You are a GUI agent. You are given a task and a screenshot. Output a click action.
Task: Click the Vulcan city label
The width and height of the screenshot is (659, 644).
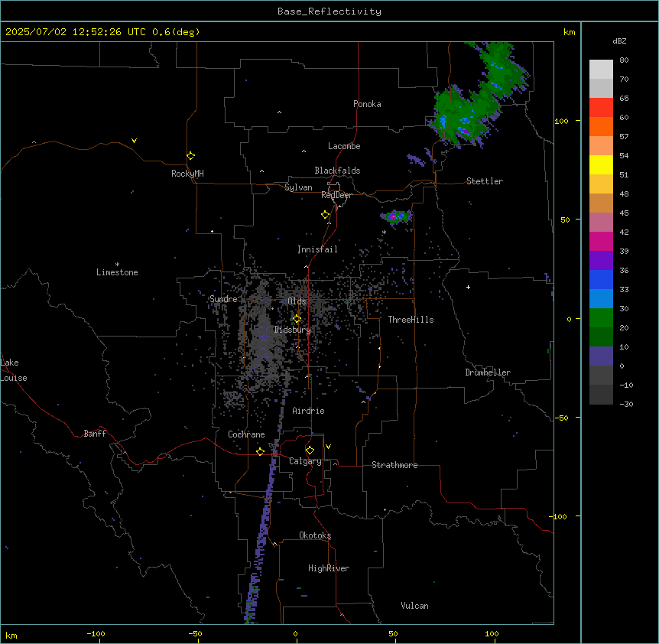(414, 606)
